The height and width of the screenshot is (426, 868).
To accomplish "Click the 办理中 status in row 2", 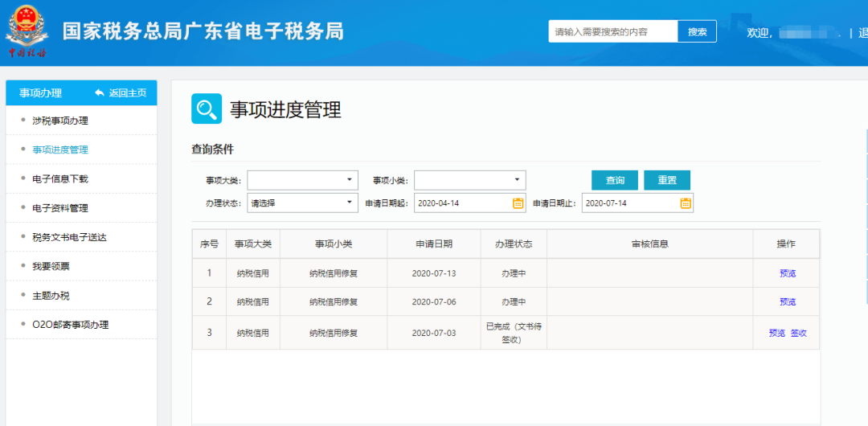I will click(514, 302).
